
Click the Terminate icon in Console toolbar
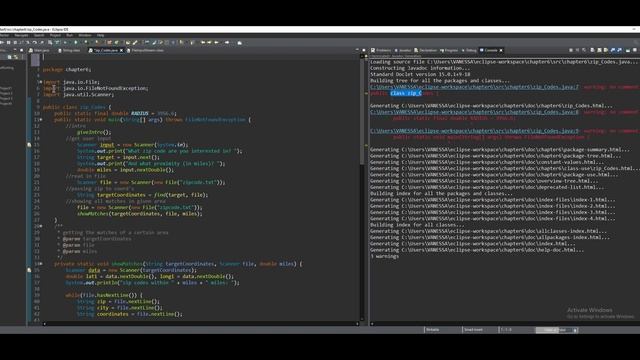pyautogui.click(x=571, y=50)
